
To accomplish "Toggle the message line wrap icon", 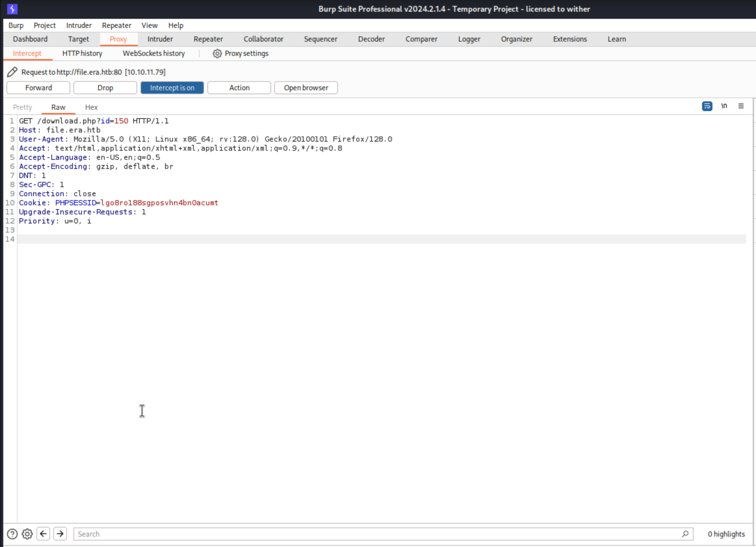I will coord(707,106).
